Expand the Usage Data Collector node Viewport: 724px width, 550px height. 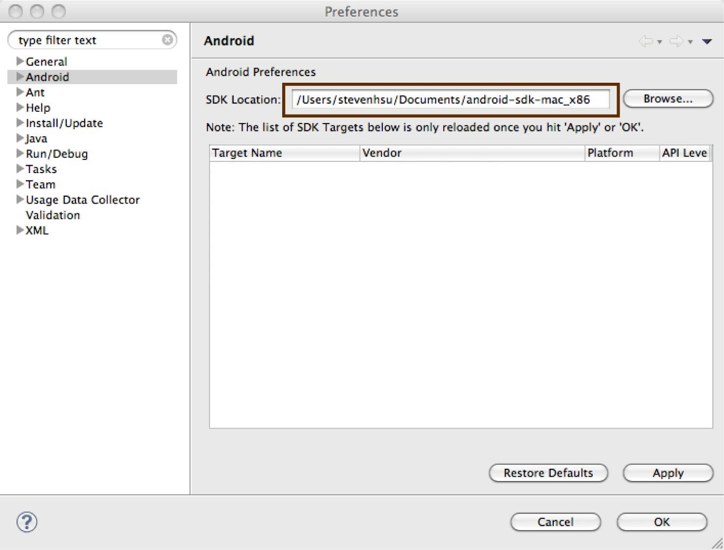20,199
